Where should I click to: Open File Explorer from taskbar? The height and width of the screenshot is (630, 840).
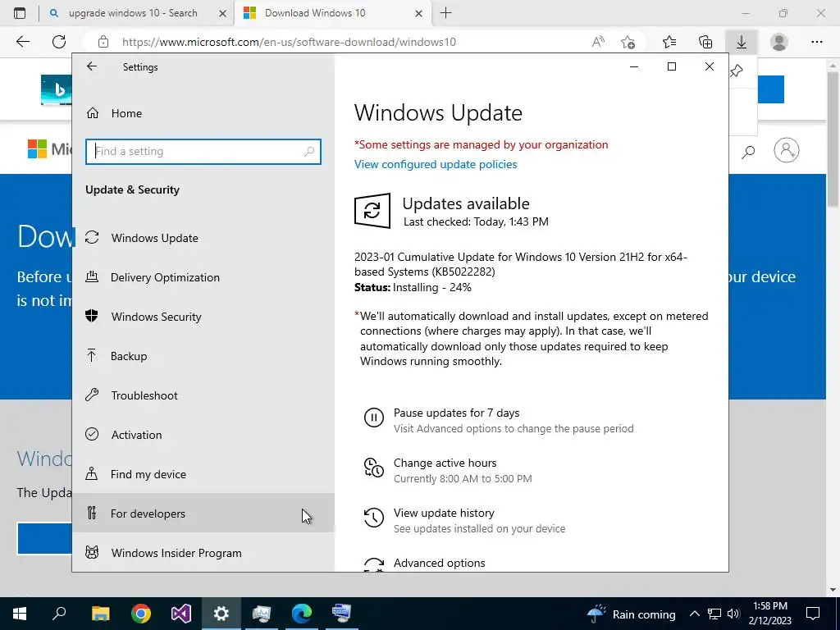pyautogui.click(x=100, y=614)
